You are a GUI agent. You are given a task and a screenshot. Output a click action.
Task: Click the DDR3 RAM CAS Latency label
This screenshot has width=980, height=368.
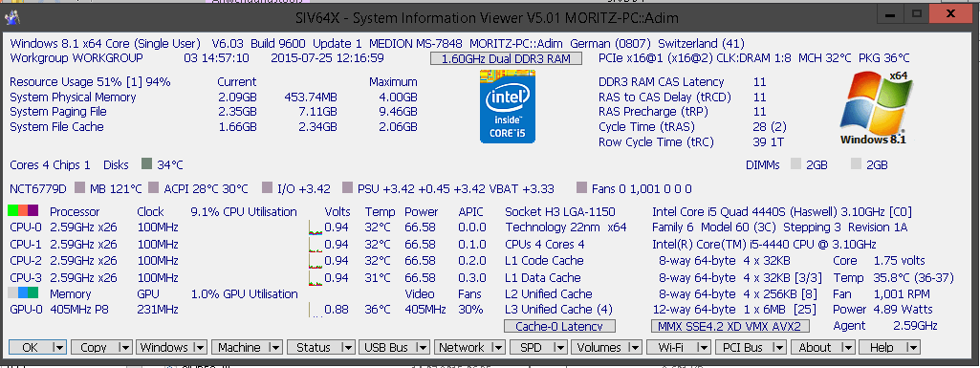[662, 82]
